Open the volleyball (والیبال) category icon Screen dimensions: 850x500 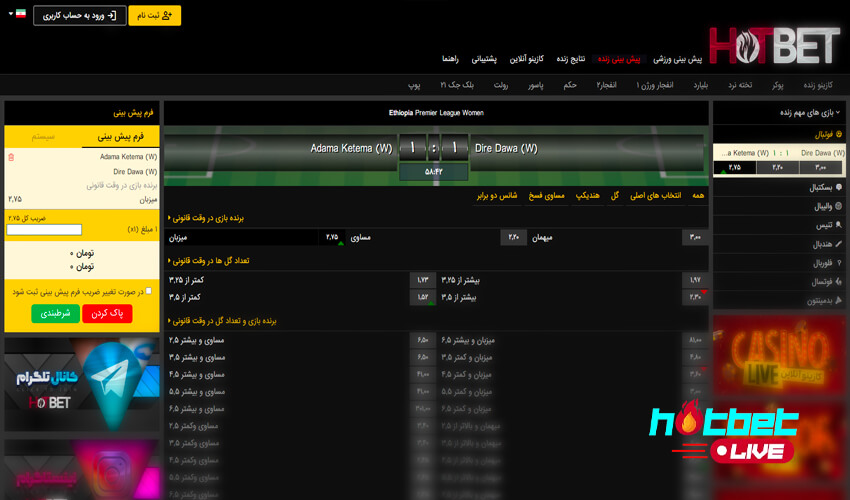[839, 206]
